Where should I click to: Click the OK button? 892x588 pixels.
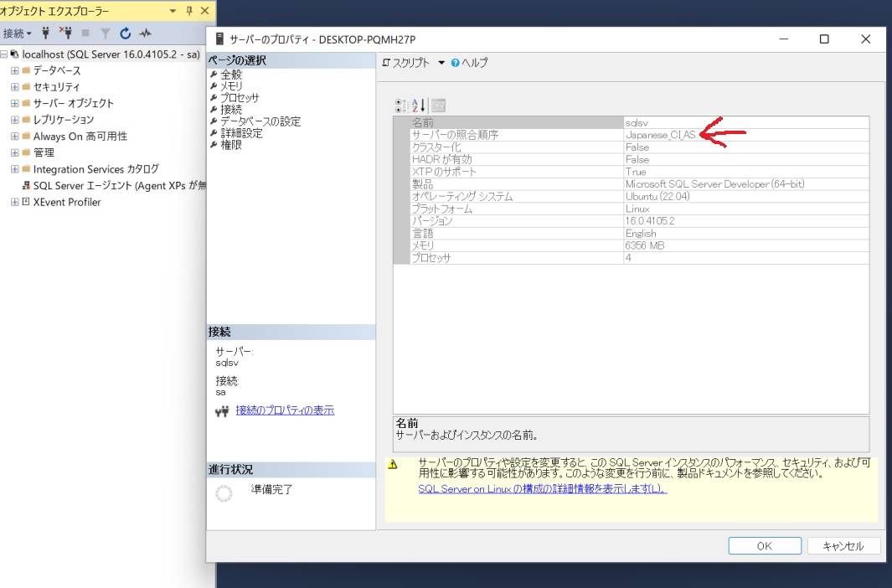click(x=765, y=546)
